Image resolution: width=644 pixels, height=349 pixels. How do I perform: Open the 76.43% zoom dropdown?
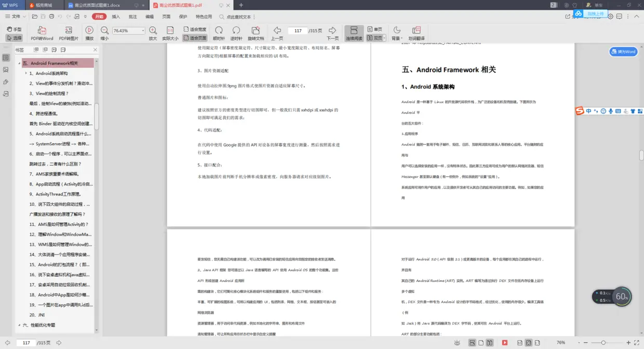143,31
